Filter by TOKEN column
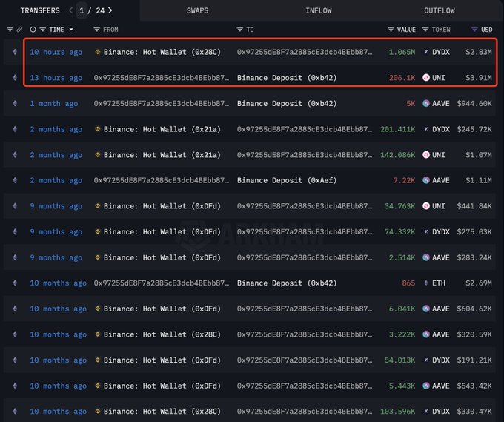Image resolution: width=504 pixels, height=422 pixels. (x=425, y=30)
